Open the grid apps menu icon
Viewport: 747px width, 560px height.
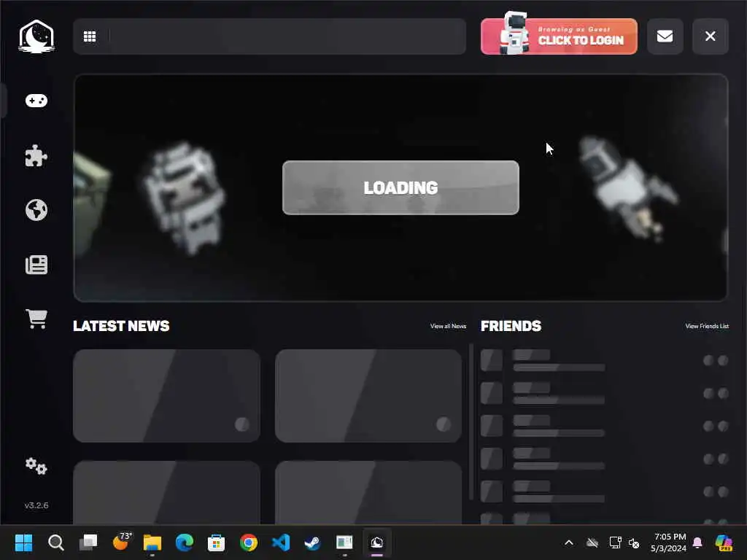click(90, 36)
